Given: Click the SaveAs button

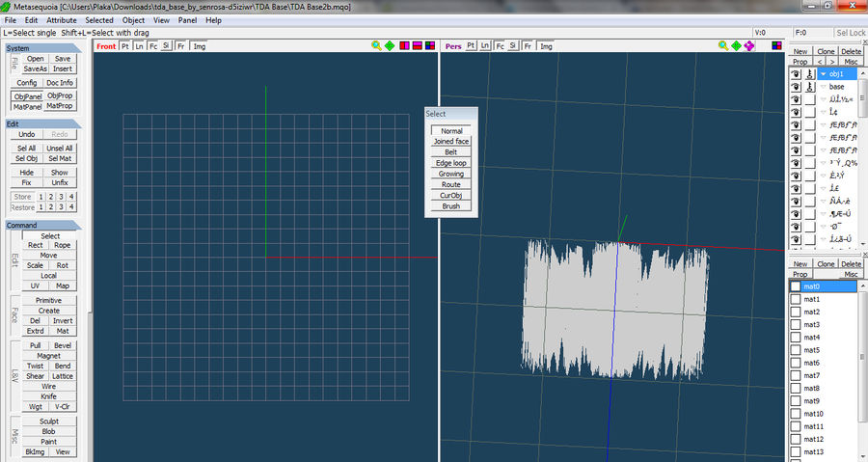Looking at the screenshot, I should [x=35, y=68].
